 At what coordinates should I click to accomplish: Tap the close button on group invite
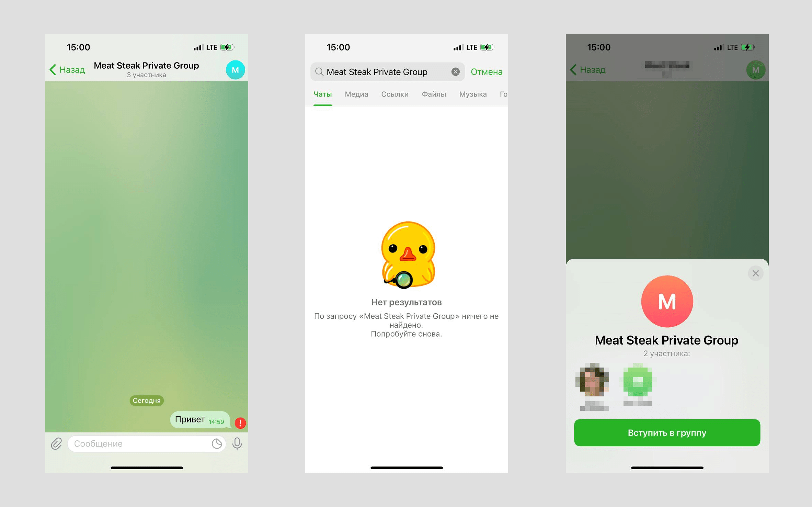(x=756, y=273)
